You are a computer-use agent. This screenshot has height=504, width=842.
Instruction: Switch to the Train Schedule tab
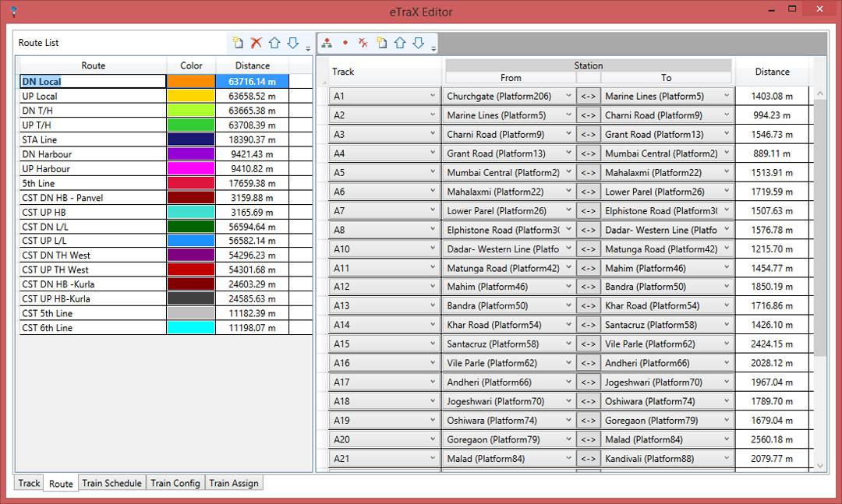coord(111,483)
